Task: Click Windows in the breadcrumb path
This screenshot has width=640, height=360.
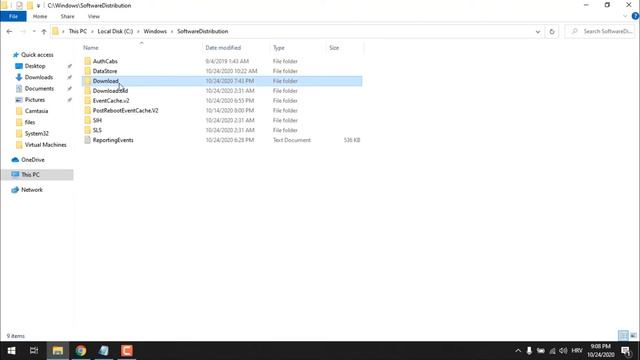Action: 155,31
